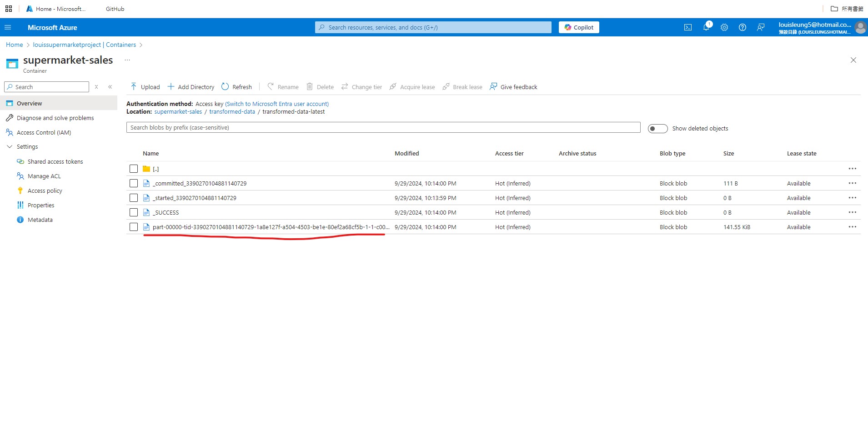Launch Copilot from the top bar

(x=578, y=27)
